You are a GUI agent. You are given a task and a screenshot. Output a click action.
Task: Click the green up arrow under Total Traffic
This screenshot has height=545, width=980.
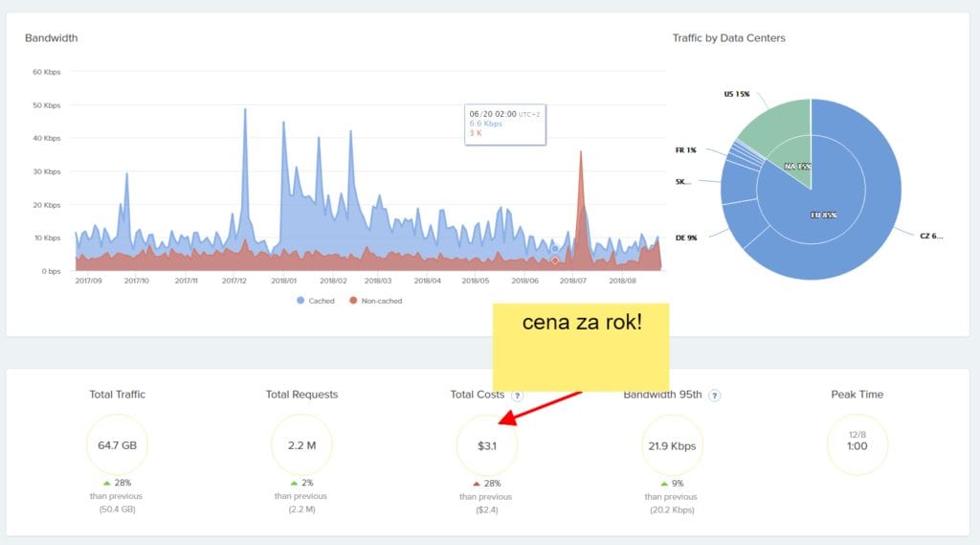pos(107,483)
